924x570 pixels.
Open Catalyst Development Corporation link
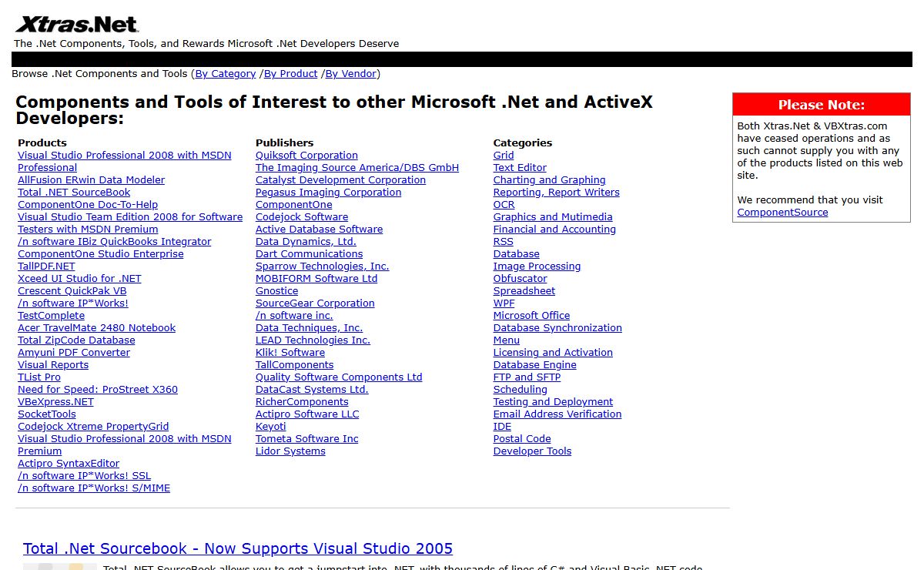[x=340, y=180]
